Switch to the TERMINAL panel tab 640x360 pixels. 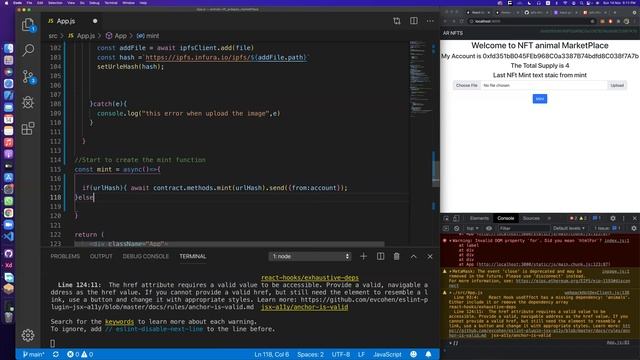[x=193, y=256]
